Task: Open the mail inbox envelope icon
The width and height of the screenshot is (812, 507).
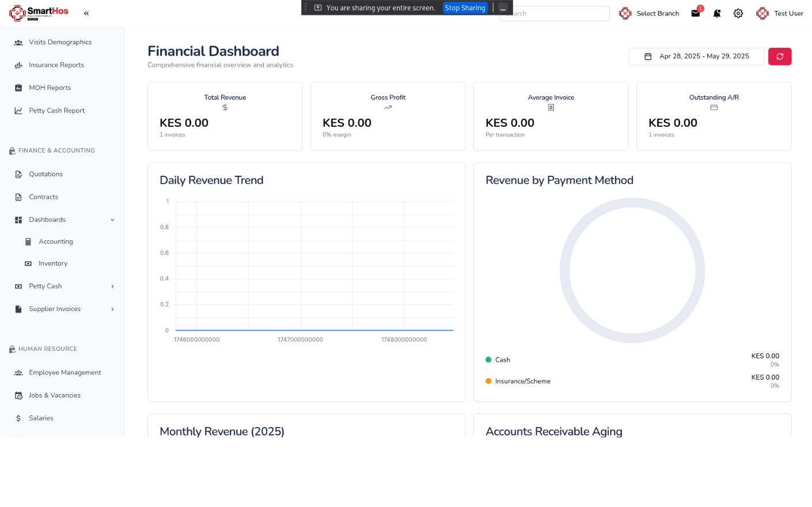Action: tap(695, 13)
